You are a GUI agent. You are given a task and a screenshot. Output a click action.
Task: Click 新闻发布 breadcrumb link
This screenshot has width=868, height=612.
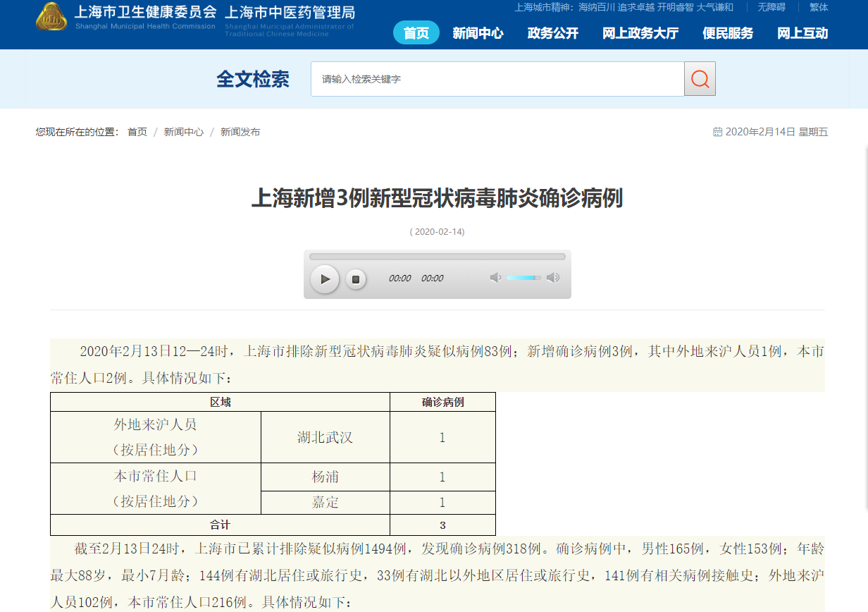[240, 132]
